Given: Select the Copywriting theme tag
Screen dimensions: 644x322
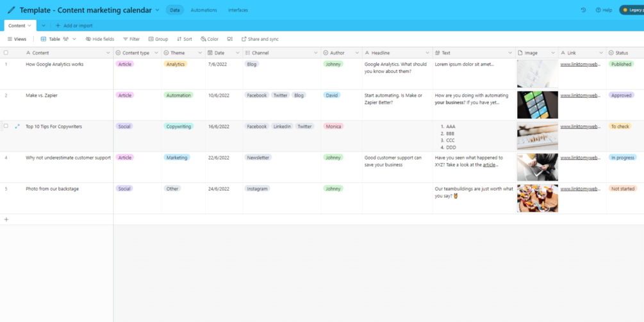Looking at the screenshot, I should [x=179, y=126].
